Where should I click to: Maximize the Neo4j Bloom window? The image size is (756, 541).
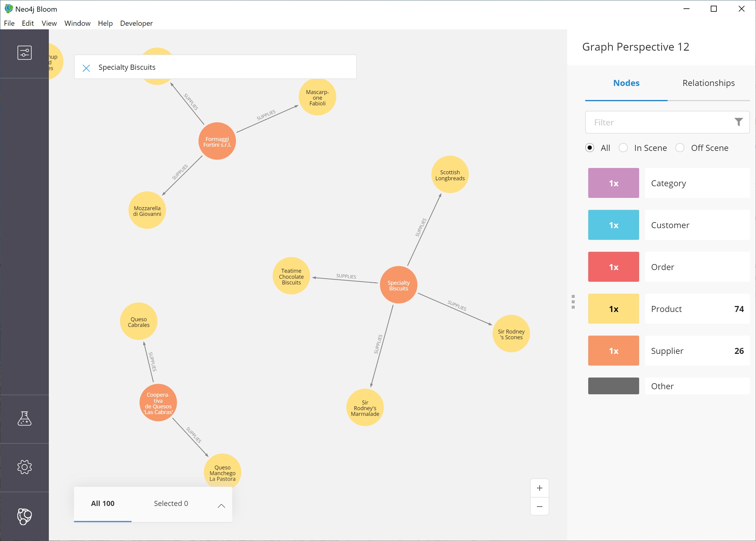(714, 9)
